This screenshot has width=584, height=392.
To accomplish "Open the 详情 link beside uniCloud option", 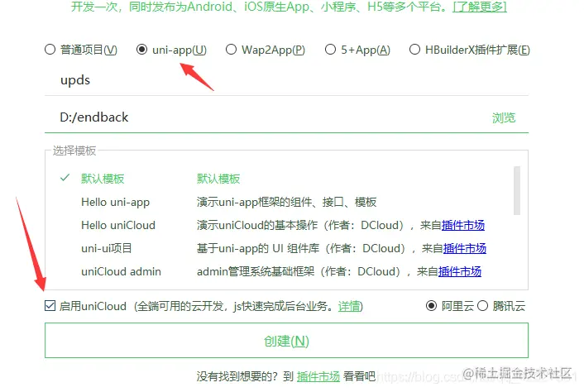I will point(349,306).
